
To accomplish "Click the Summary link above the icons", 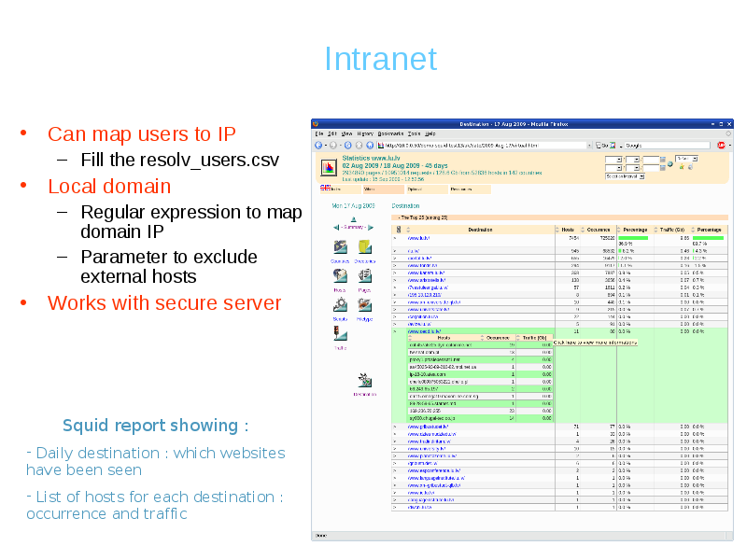I will (x=352, y=227).
